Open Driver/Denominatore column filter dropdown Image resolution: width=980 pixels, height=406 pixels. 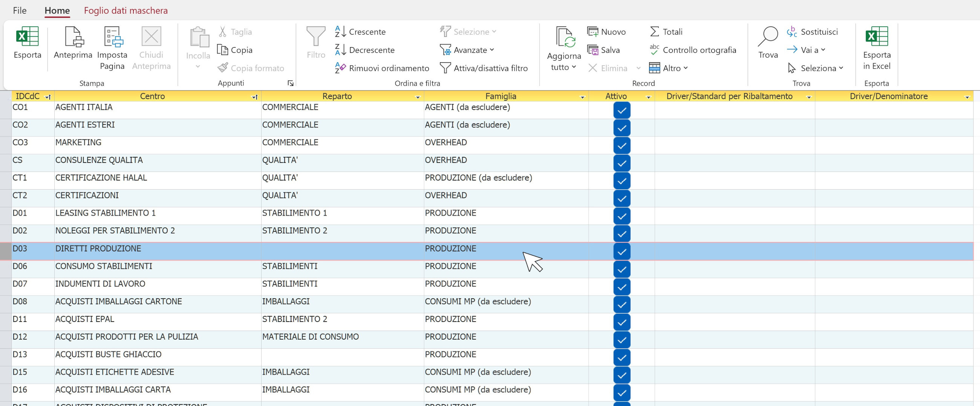[x=967, y=97]
